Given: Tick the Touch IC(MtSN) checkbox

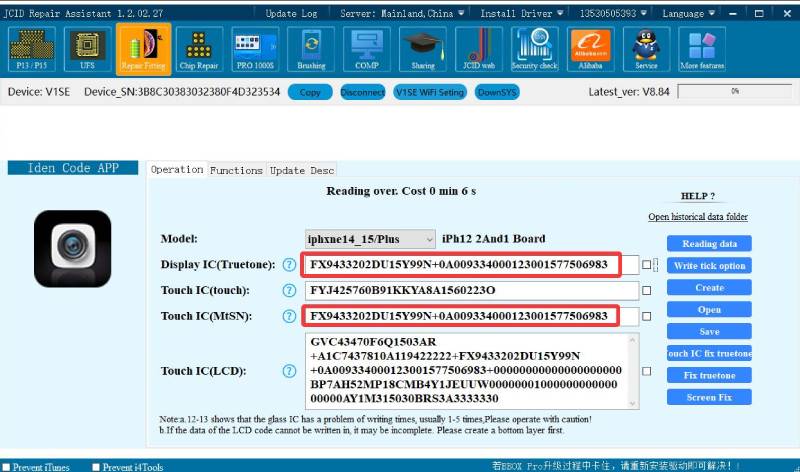Looking at the screenshot, I should [646, 316].
